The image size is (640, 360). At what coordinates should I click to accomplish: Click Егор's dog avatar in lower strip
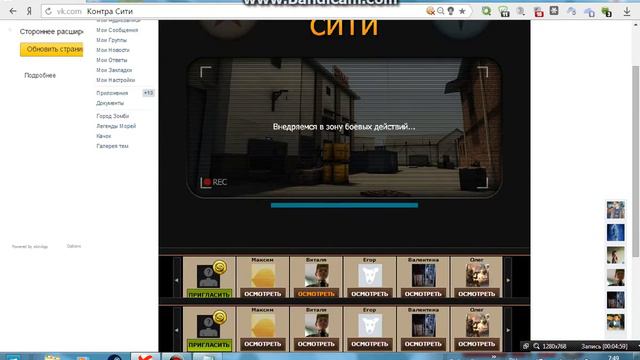370,325
